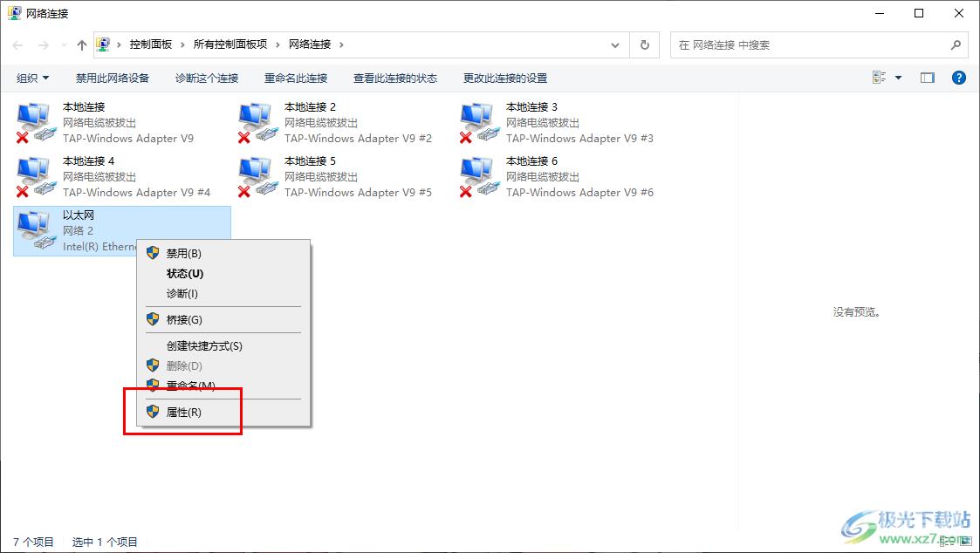Go back with the back arrow

18,45
